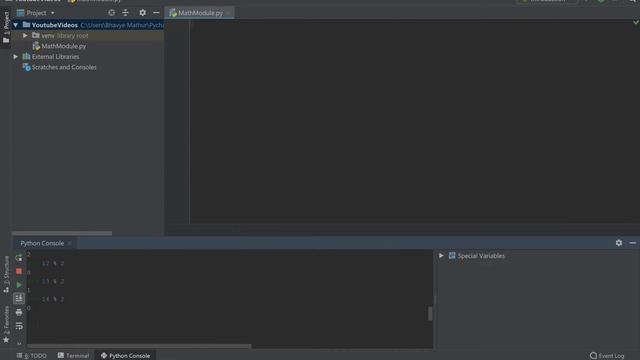Click the locate file target icon
Image resolution: width=640 pixels, height=360 pixels.
click(111, 13)
